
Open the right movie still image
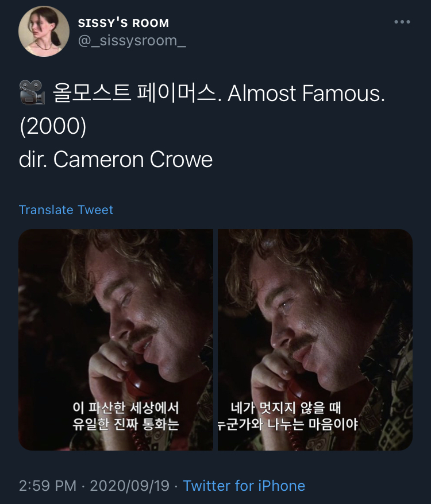point(315,340)
